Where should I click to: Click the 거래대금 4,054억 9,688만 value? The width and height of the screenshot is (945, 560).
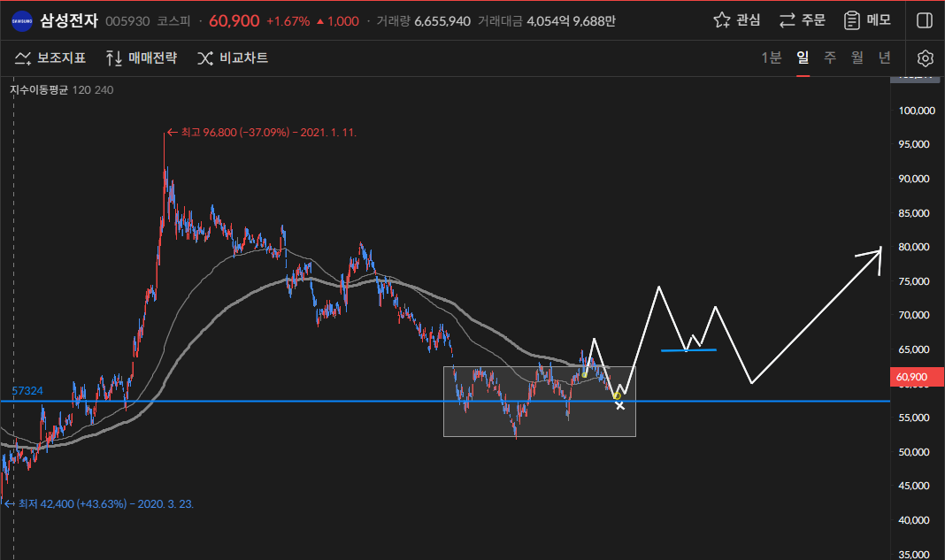(547, 21)
